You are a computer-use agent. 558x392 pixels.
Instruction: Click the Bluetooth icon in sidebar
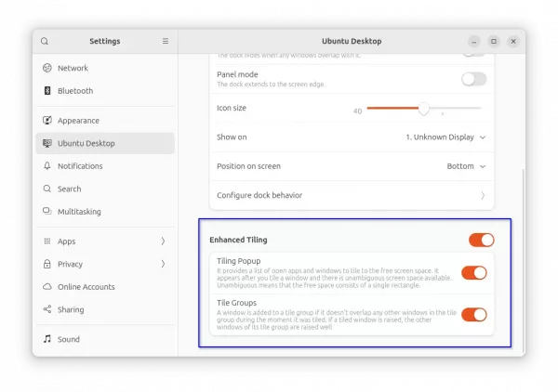(47, 91)
